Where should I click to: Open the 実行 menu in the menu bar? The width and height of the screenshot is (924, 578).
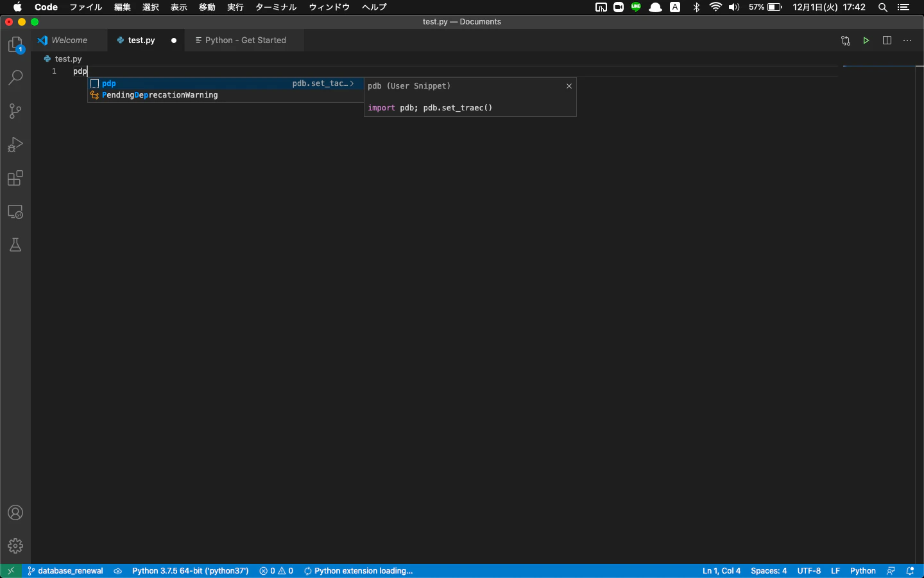coord(235,7)
